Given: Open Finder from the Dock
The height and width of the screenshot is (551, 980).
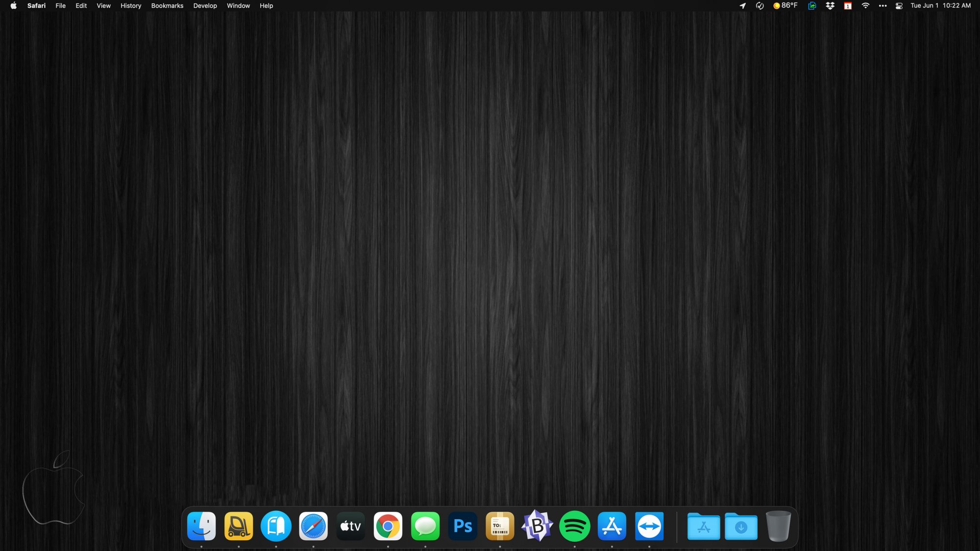Looking at the screenshot, I should coord(201,527).
